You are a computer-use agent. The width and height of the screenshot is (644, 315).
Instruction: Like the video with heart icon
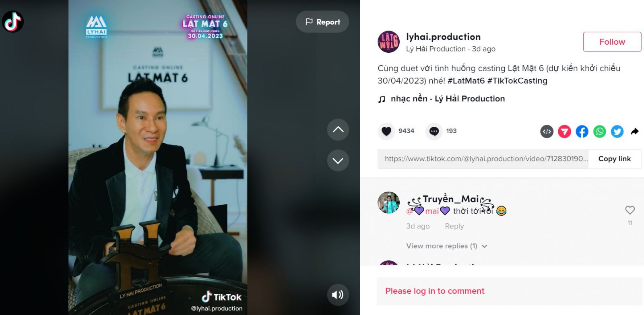[386, 131]
